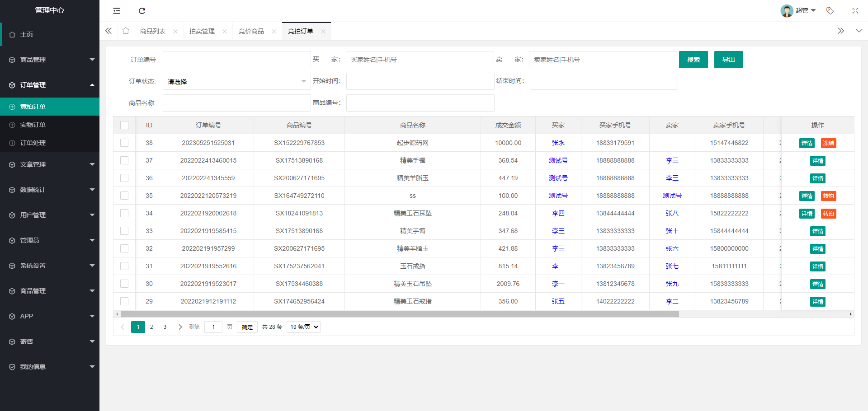Screen dimensions: 868x411
Task: Toggle fullscreen with the expand icon
Action: 855,11
